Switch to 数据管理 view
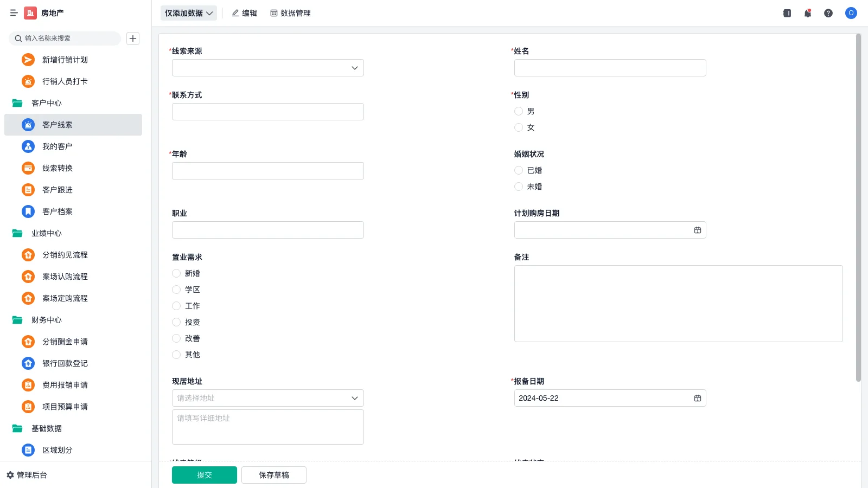 click(290, 13)
